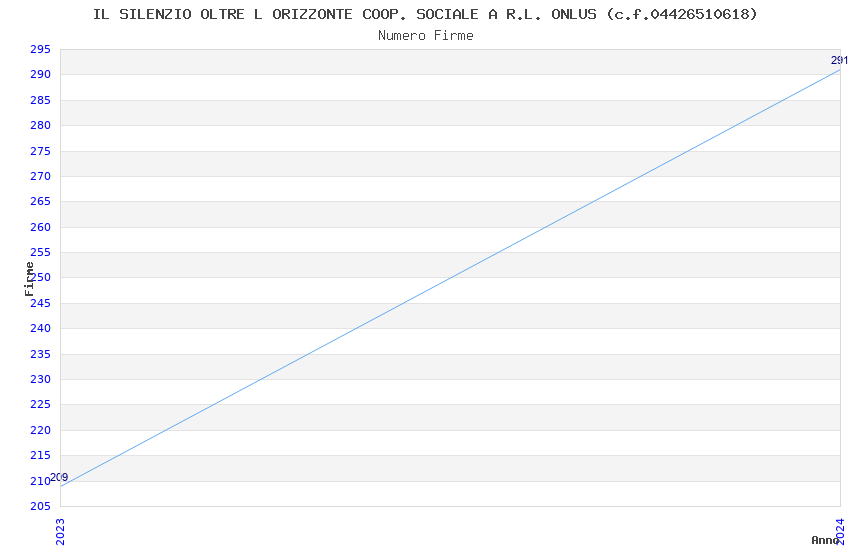Screen dimensions: 850x550
Task: Click the 290 y-axis tick label
Action: click(x=41, y=75)
